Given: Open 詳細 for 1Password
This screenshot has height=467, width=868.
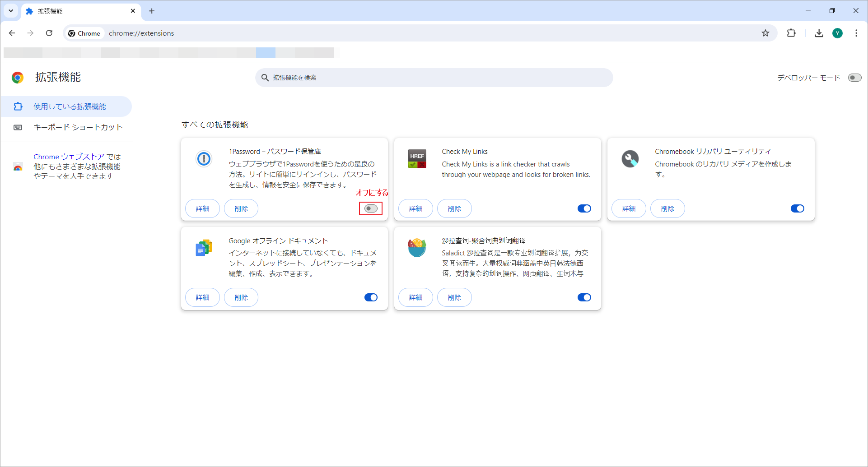Looking at the screenshot, I should 202,208.
